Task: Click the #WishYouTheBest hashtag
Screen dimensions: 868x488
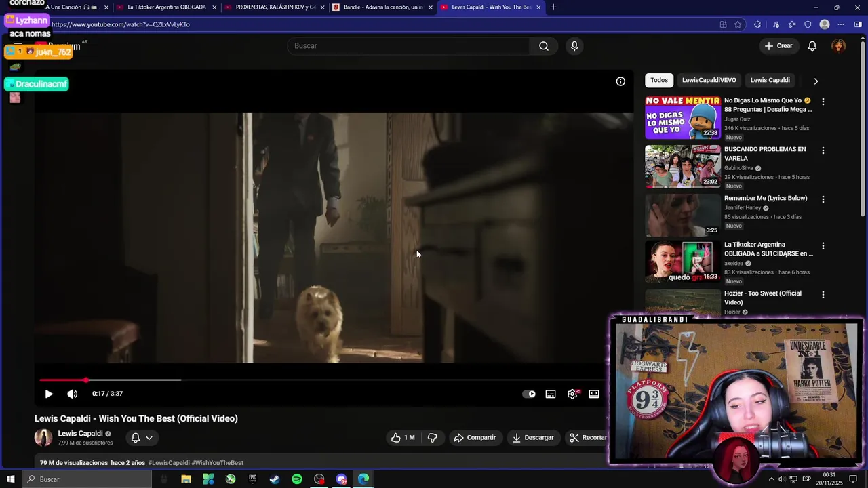Action: click(218, 463)
